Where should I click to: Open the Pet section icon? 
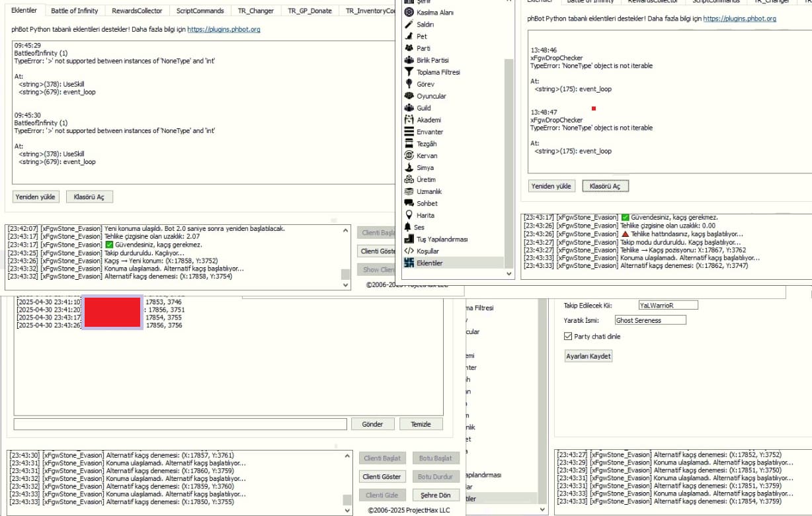click(409, 36)
